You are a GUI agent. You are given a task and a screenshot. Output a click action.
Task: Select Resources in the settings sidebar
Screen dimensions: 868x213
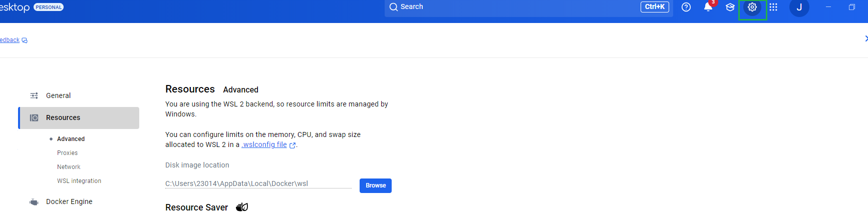pyautogui.click(x=79, y=118)
